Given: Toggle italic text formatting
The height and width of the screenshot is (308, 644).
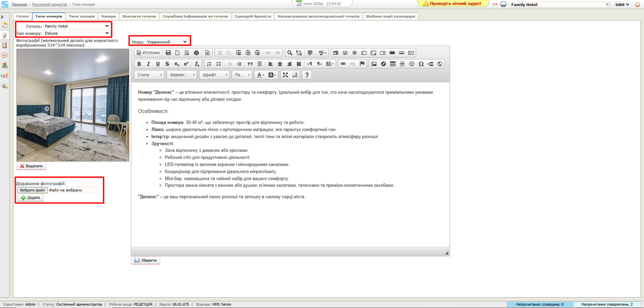Looking at the screenshot, I should click(149, 64).
